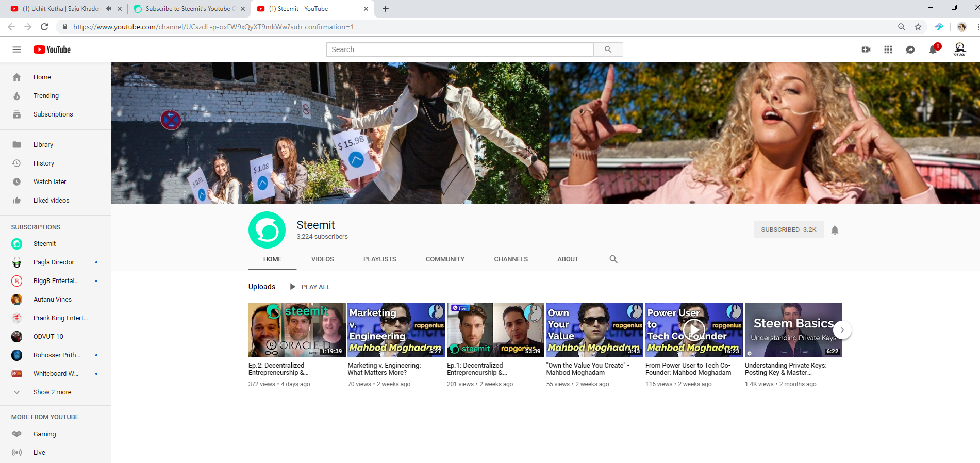Bookmark this page with the star icon
Image resolution: width=980 pixels, height=463 pixels.
click(x=918, y=27)
